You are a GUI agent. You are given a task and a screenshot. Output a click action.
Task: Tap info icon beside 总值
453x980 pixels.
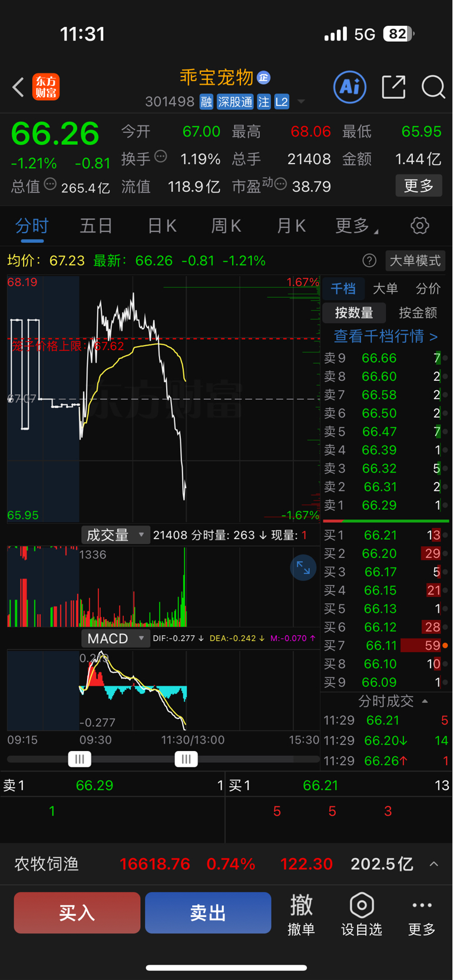51,184
